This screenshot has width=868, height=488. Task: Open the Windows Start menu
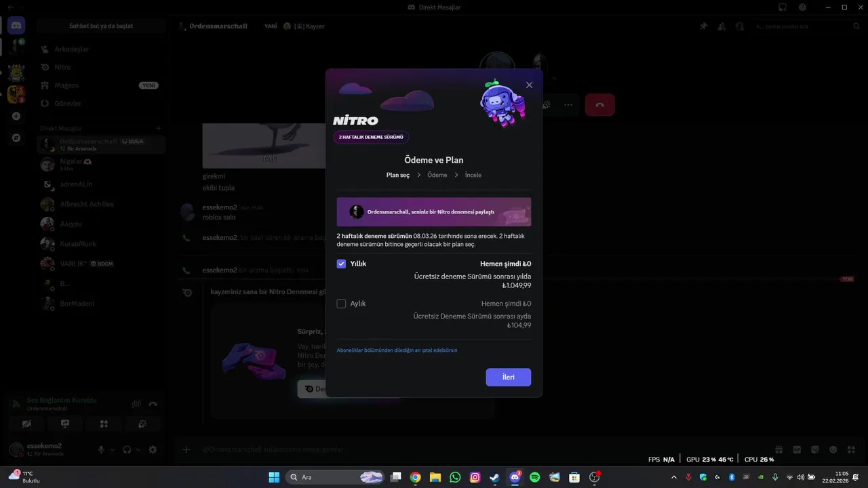click(274, 477)
